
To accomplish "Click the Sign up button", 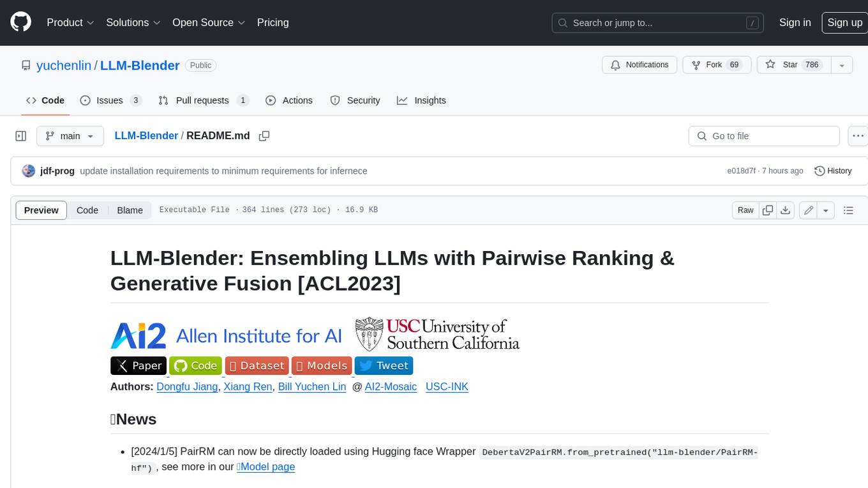I will click(844, 22).
